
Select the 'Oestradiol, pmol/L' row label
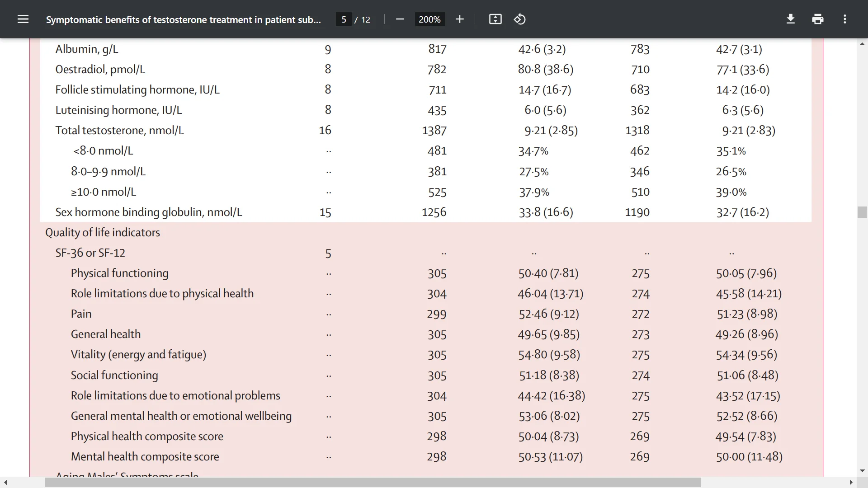point(100,70)
